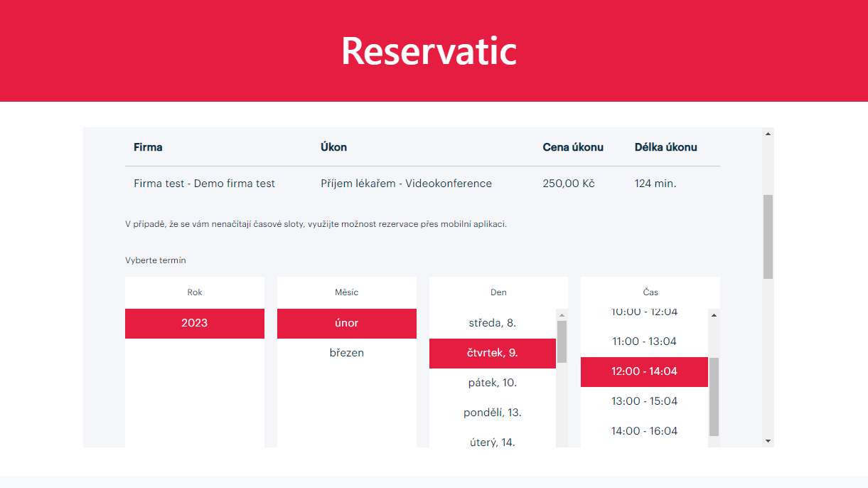Select the 14:00 - 16:04 slot
Viewport: 868px width, 488px height.
644,431
